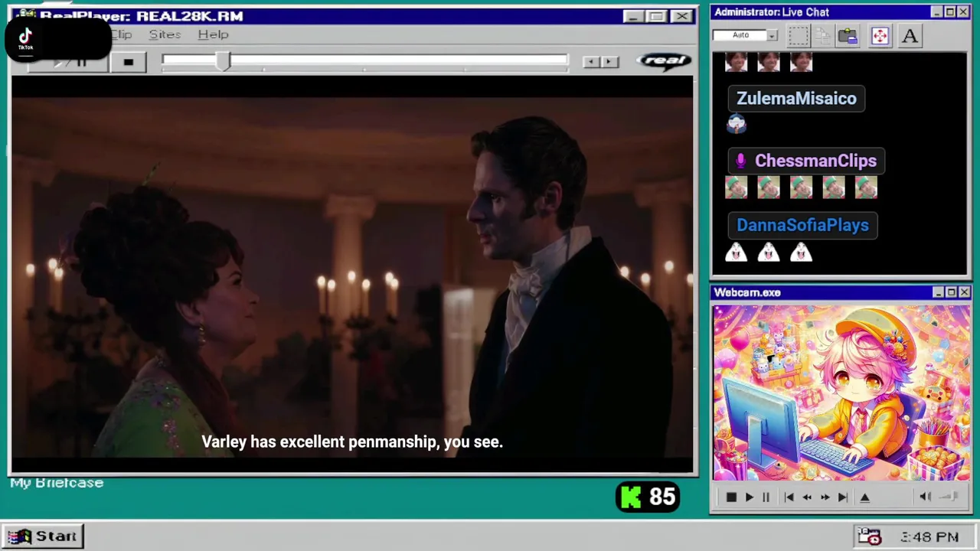This screenshot has width=980, height=551.
Task: Click the volume slider in Webcam.exe
Action: (x=949, y=497)
